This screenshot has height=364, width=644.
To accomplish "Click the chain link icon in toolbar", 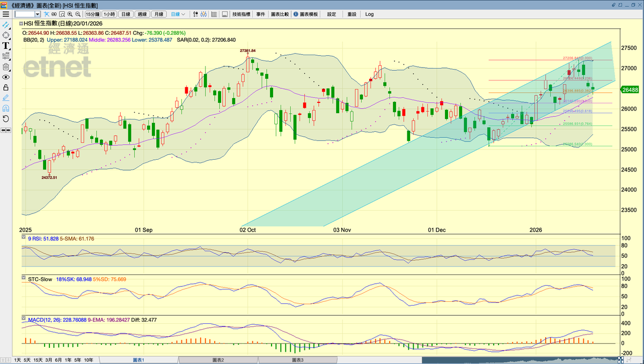I will click(54, 14).
